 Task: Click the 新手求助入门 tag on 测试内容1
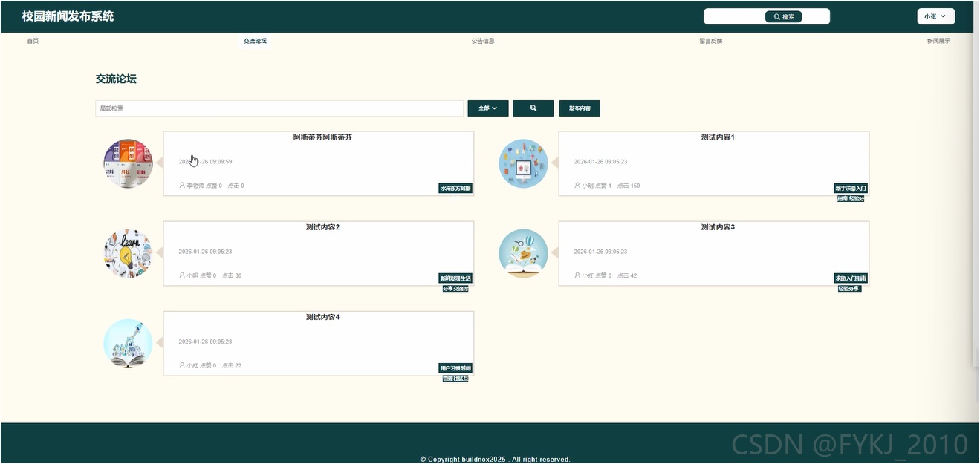851,189
